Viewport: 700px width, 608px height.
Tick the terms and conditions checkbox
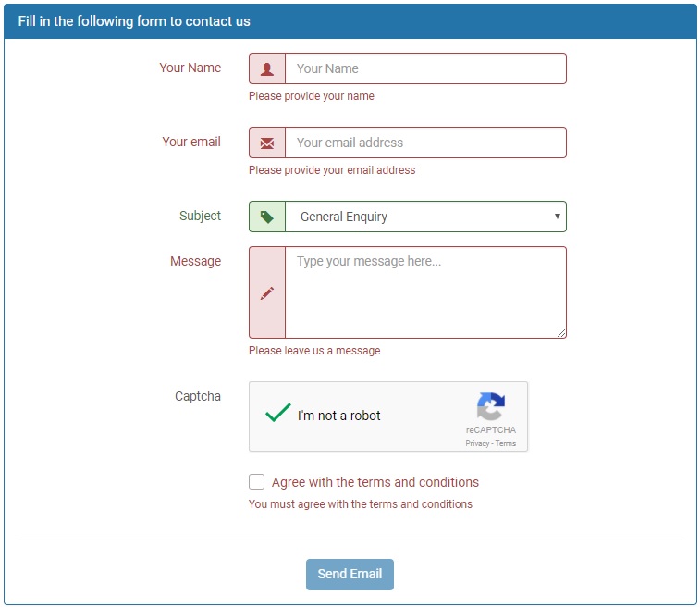tap(256, 482)
